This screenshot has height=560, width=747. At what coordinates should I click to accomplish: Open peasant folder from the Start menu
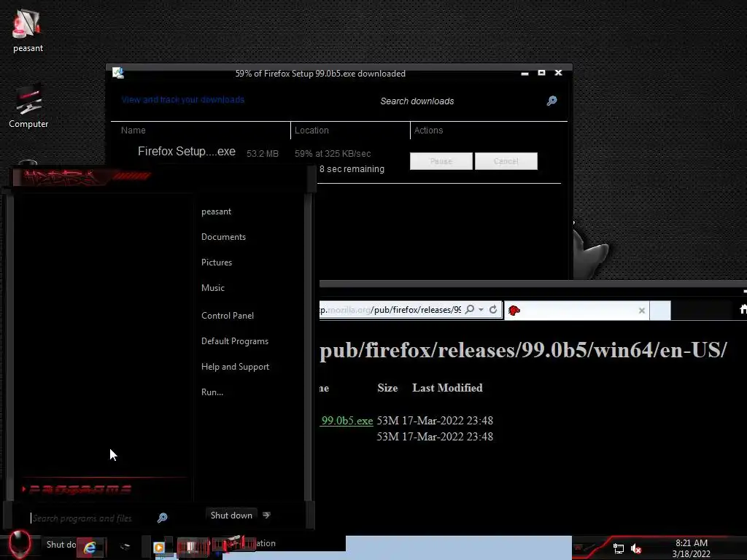tap(216, 211)
